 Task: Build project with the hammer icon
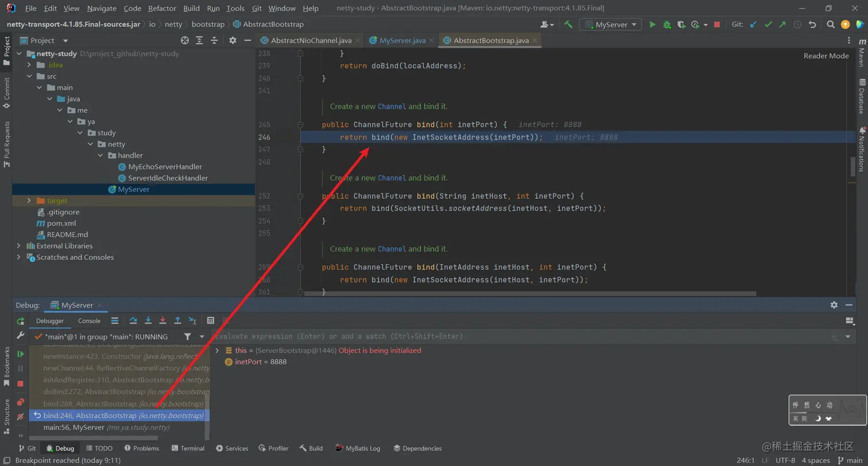tap(568, 25)
